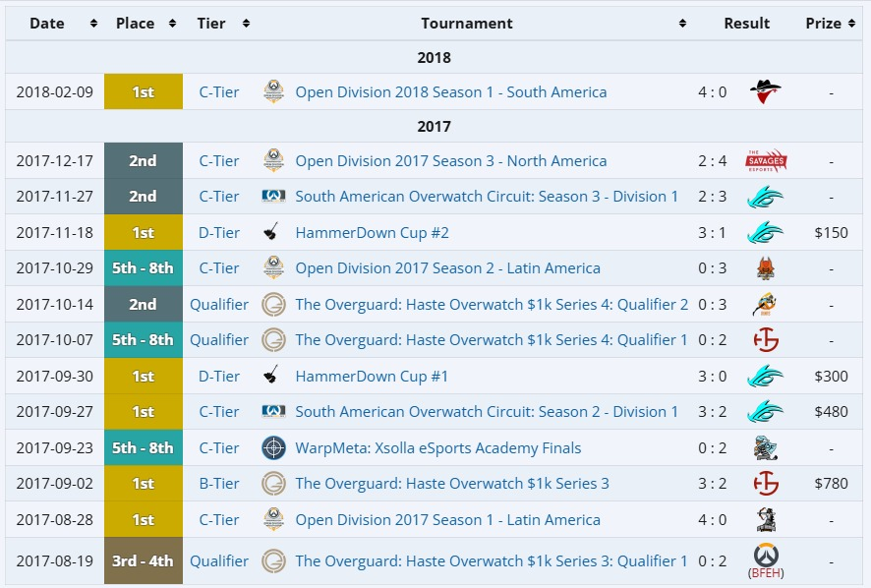Open Qualifier tier link in 2017-10-14 row

point(219,304)
